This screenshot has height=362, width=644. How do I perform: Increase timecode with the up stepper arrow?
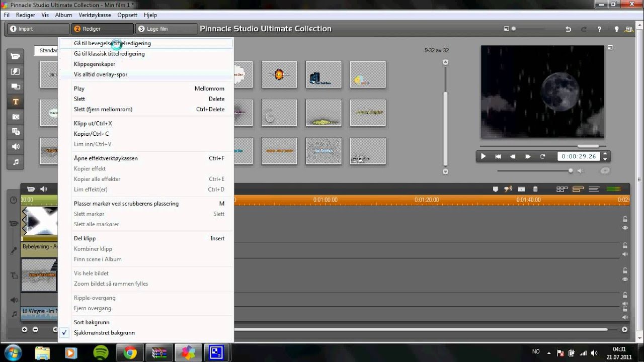(605, 154)
